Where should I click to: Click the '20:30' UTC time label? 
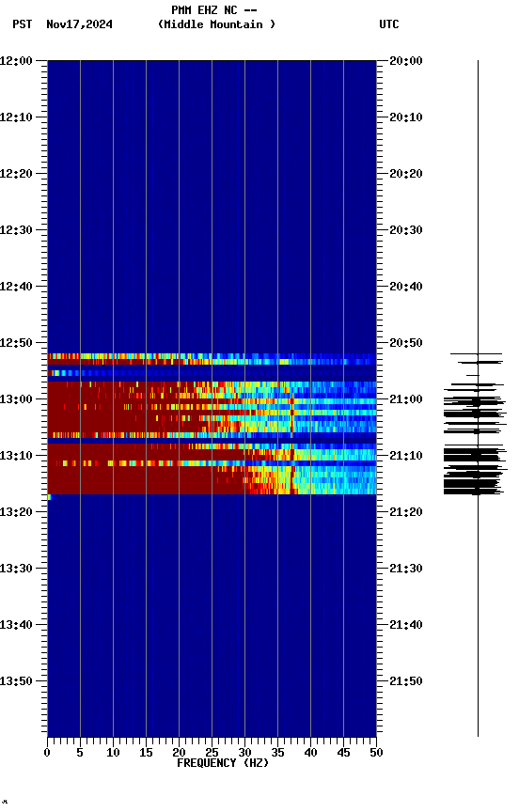click(406, 230)
